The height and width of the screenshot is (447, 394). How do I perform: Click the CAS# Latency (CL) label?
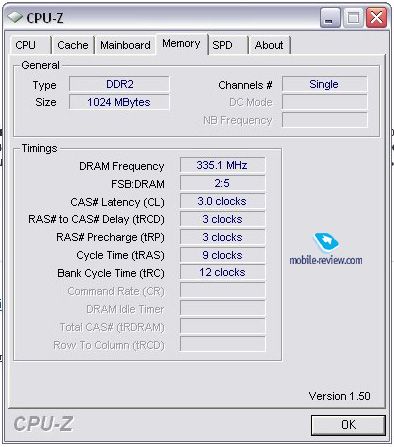point(118,202)
